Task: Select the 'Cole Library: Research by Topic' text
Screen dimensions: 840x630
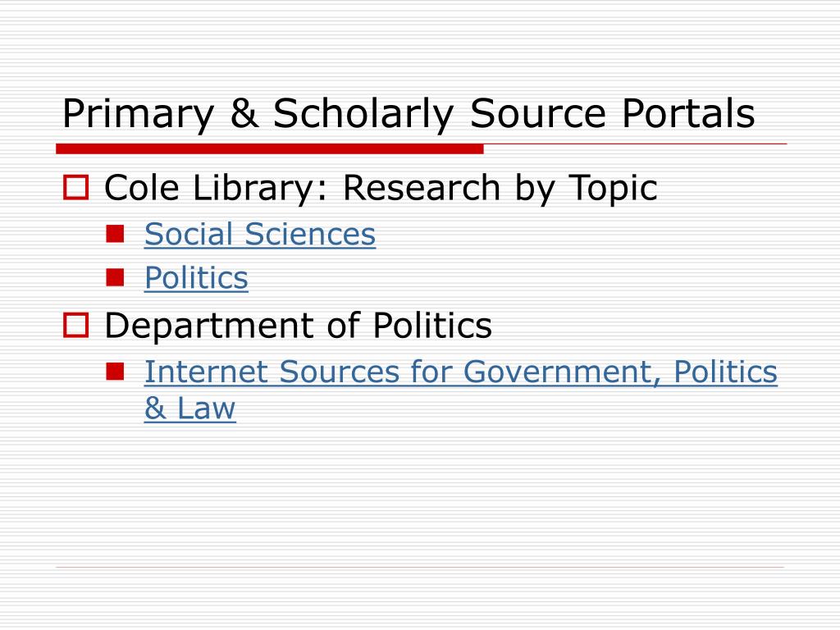Action: click(x=381, y=189)
